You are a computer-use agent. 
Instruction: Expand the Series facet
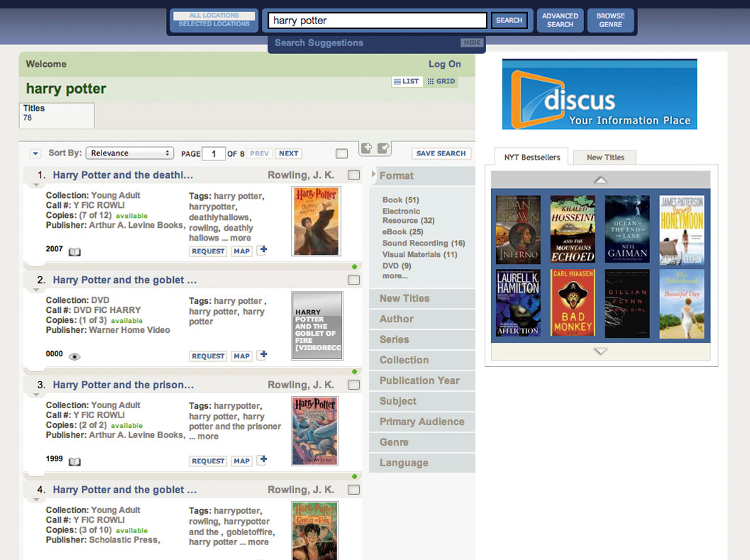point(422,340)
